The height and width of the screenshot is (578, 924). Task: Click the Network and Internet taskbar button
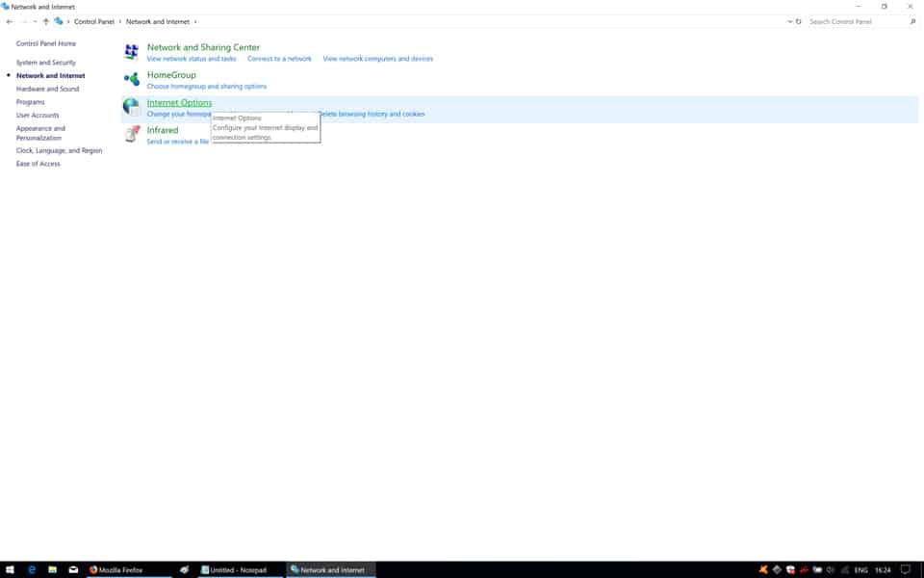331,569
